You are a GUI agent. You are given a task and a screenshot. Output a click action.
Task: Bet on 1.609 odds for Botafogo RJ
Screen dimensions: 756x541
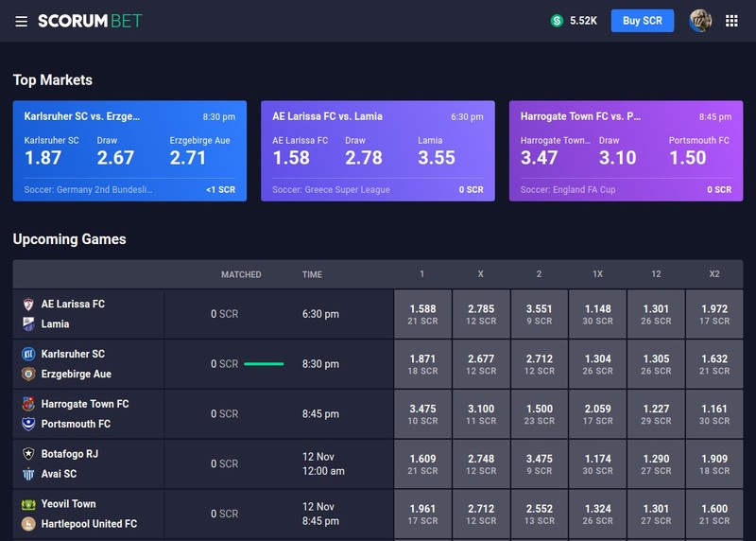pos(422,464)
